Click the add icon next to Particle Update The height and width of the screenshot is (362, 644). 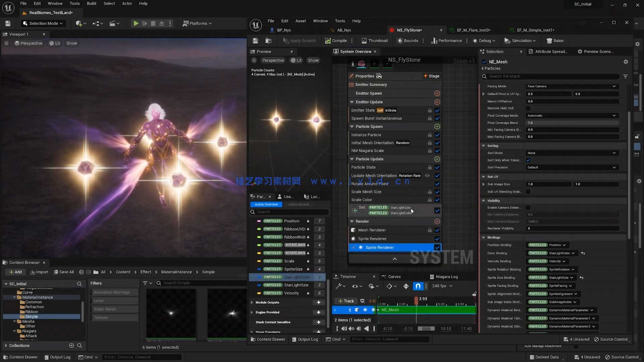click(437, 159)
